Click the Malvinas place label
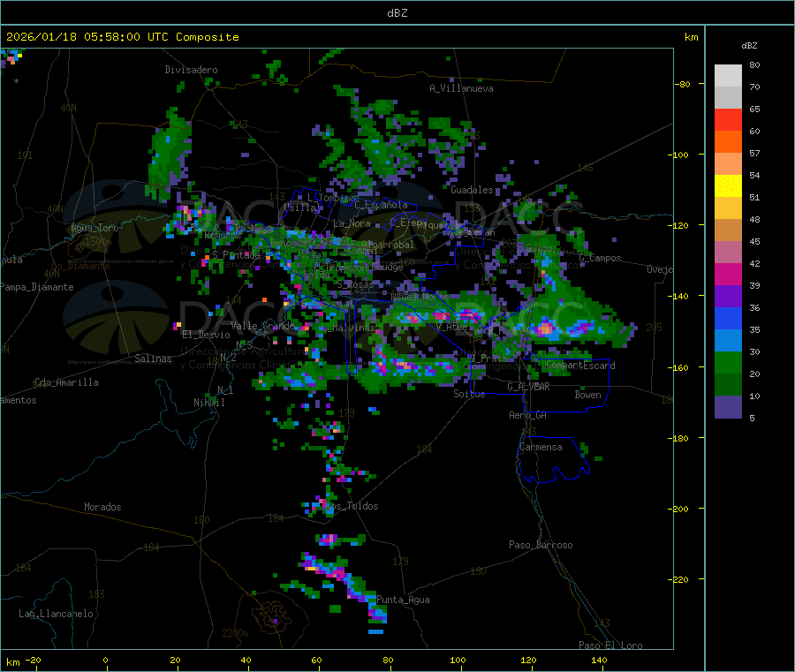Screen dimensions: 795x672 point(353,328)
